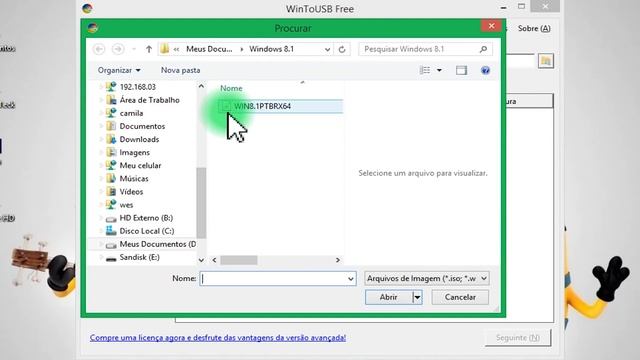640x360 pixels.
Task: Open Músicas in the navigation tree
Action: (x=133, y=178)
